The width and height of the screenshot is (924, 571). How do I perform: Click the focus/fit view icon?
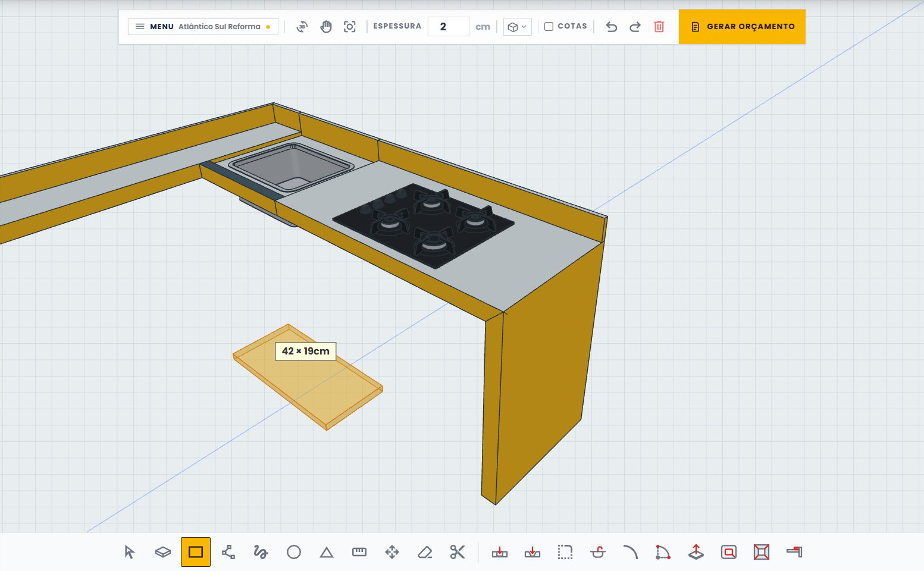point(350,27)
